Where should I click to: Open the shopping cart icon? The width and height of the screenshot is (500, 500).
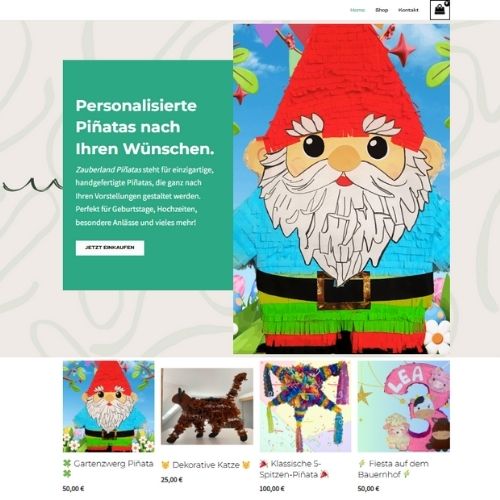[x=440, y=10]
